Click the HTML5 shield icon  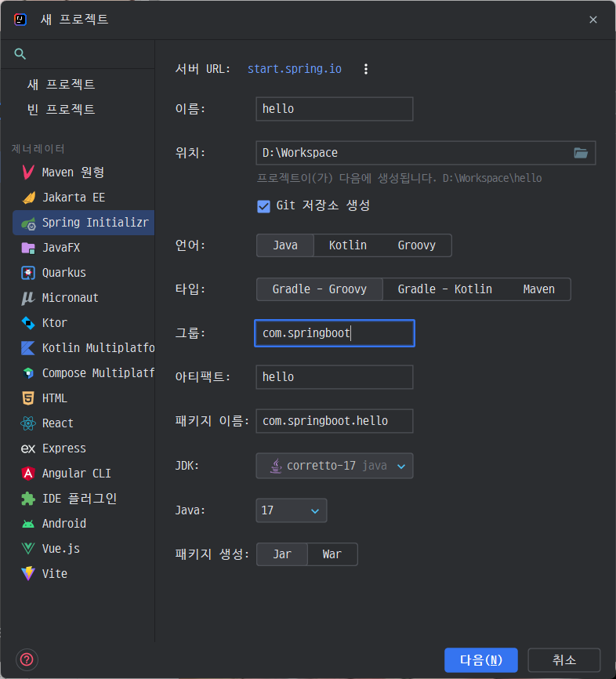[x=28, y=398]
